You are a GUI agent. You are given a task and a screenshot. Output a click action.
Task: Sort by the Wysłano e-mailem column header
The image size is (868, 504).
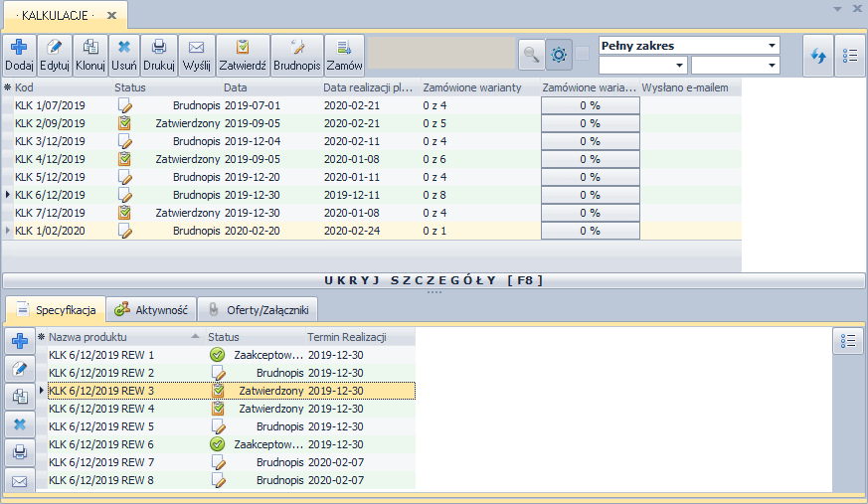pos(690,87)
